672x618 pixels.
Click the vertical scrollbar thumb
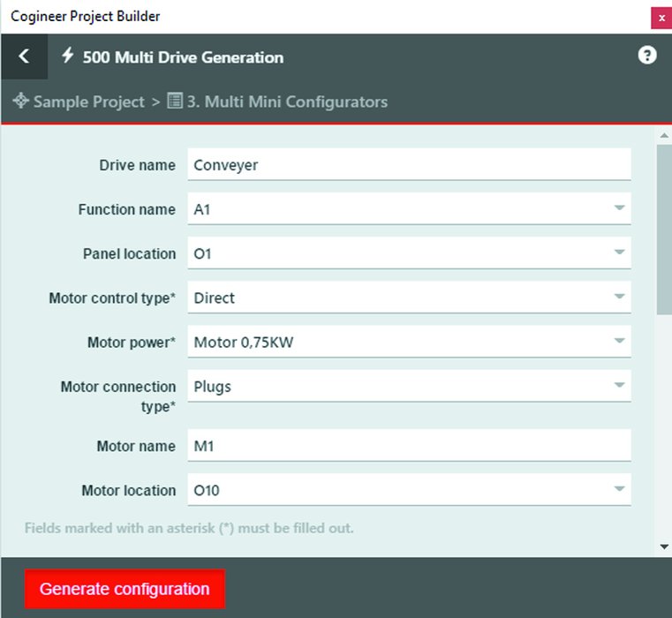click(x=664, y=230)
